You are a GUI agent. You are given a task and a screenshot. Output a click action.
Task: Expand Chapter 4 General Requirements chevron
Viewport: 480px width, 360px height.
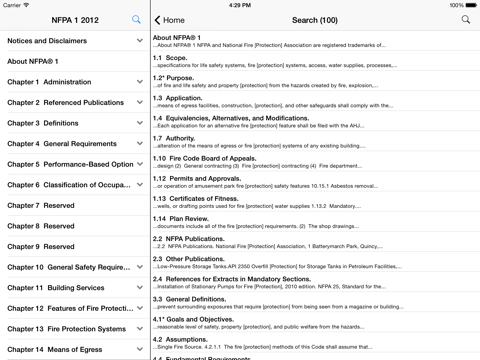pyautogui.click(x=140, y=143)
